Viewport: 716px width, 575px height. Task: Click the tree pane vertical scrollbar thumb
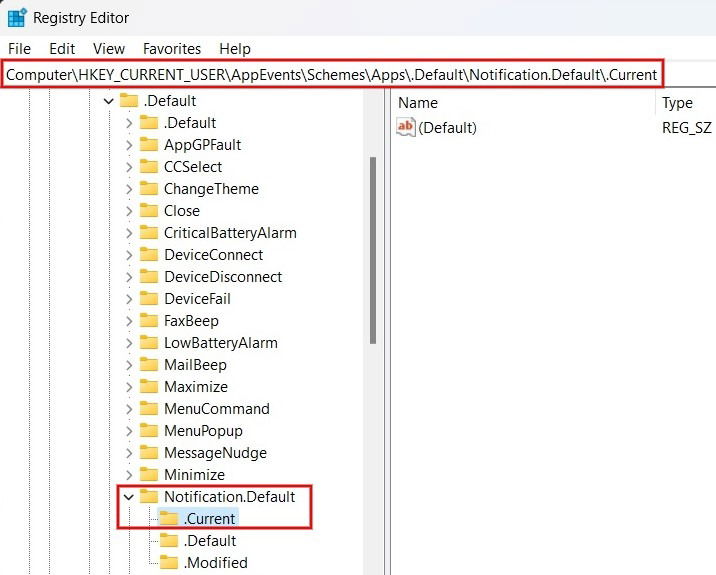pyautogui.click(x=373, y=250)
